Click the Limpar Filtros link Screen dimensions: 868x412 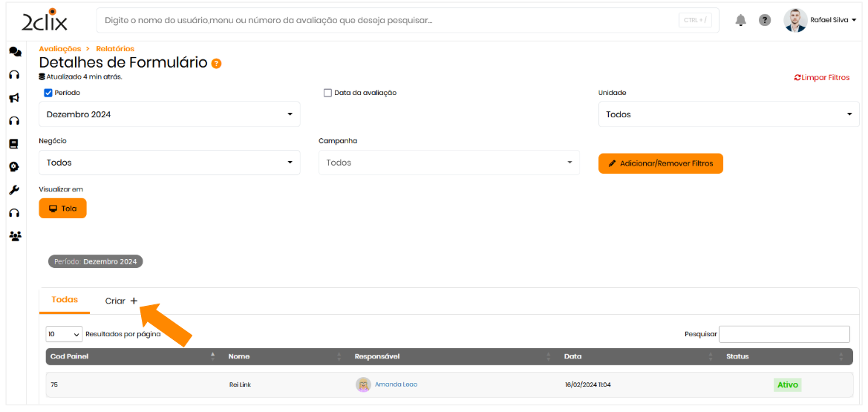(822, 77)
